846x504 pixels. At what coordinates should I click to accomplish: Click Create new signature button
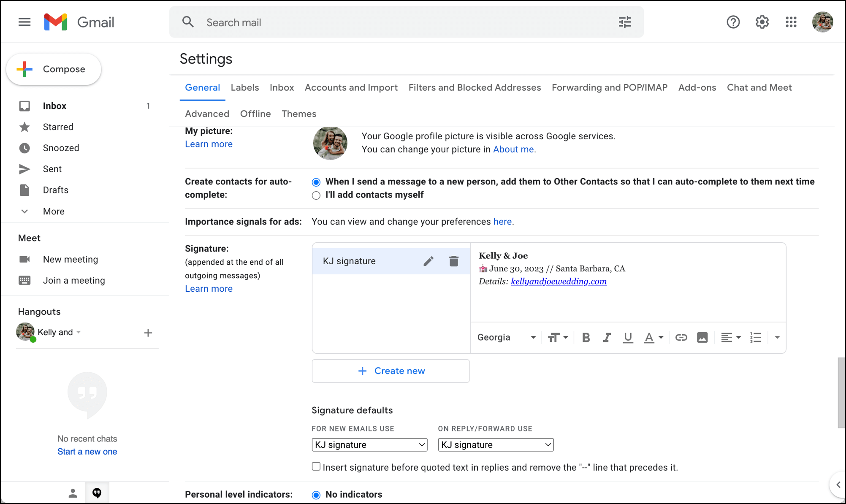click(390, 371)
